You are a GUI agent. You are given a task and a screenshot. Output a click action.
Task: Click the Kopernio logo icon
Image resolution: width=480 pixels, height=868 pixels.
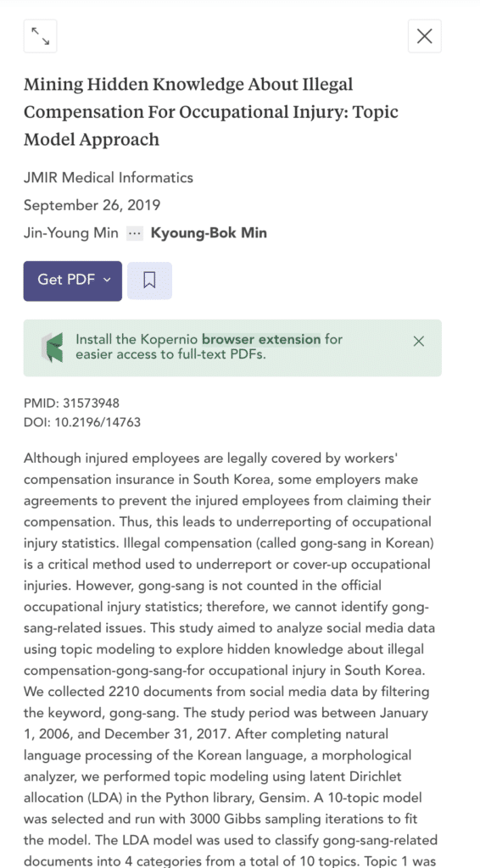point(53,348)
